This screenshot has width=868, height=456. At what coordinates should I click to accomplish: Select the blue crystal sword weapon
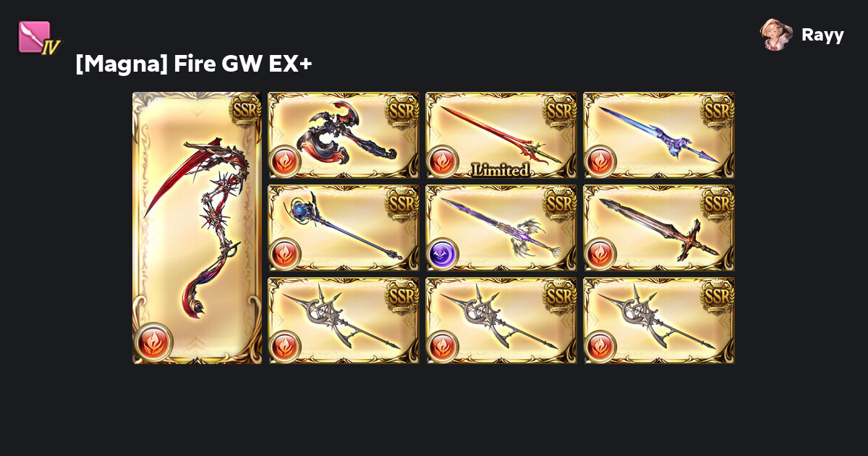(x=659, y=135)
